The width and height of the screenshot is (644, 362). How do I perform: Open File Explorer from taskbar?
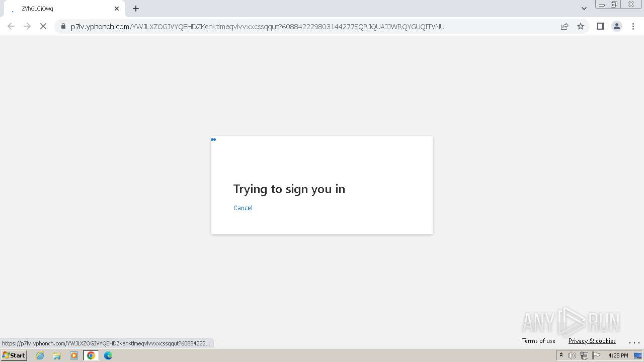click(57, 355)
